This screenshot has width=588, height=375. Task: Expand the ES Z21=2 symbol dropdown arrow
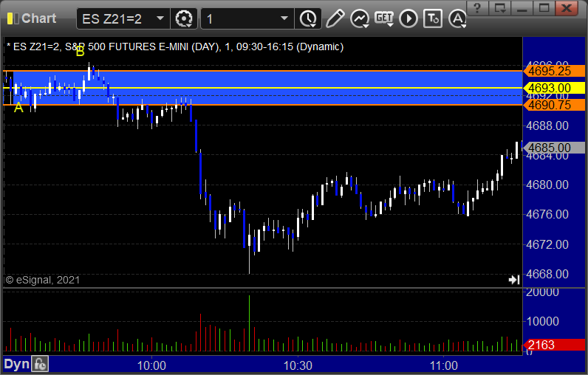(160, 18)
